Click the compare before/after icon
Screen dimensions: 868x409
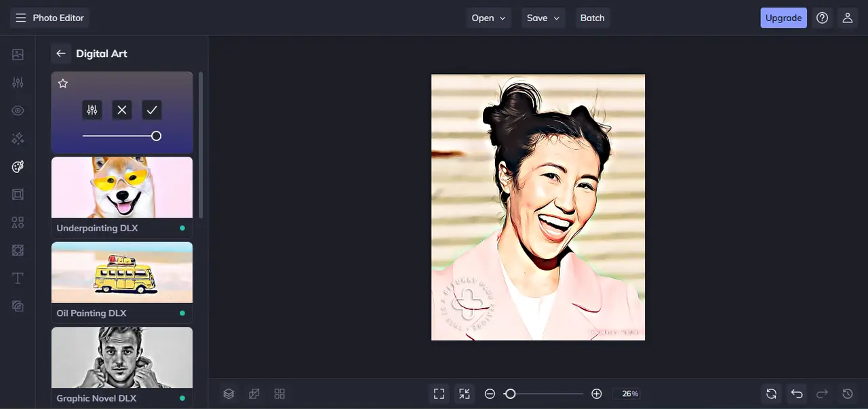point(254,393)
